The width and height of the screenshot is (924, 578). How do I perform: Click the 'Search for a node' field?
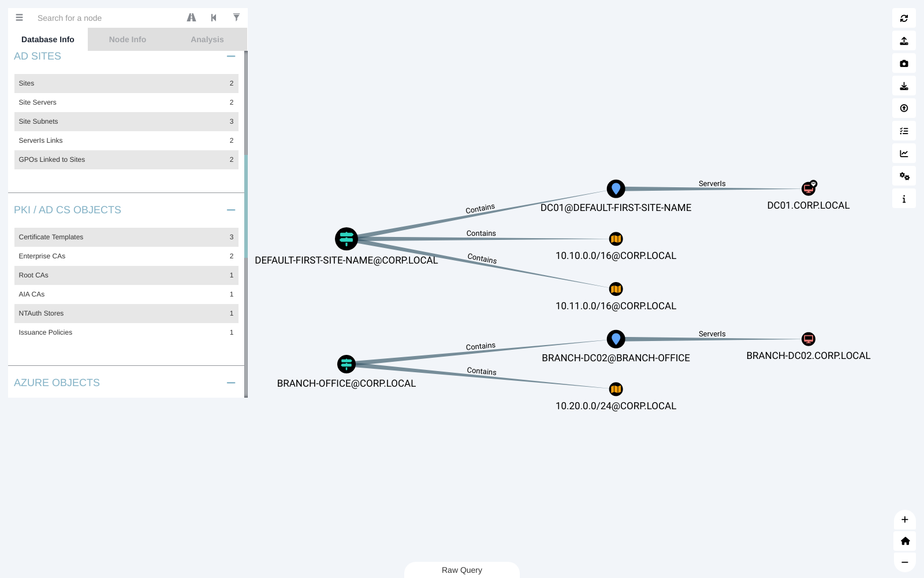tap(107, 18)
